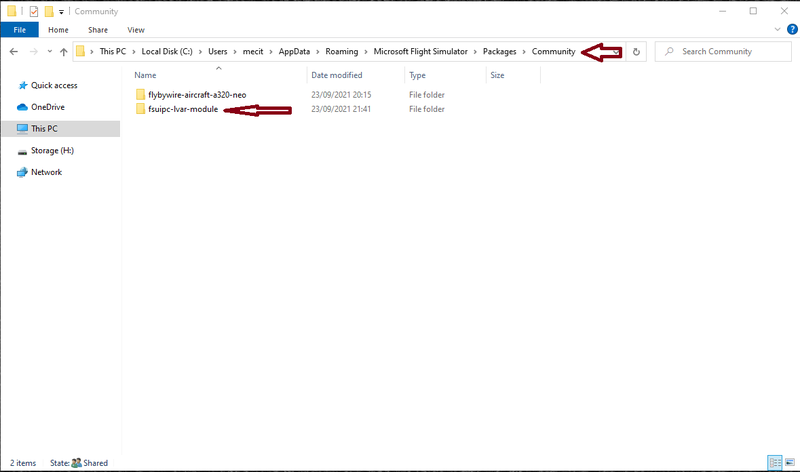
Task: Click the Properties quick access toolbar icon
Action: point(34,11)
